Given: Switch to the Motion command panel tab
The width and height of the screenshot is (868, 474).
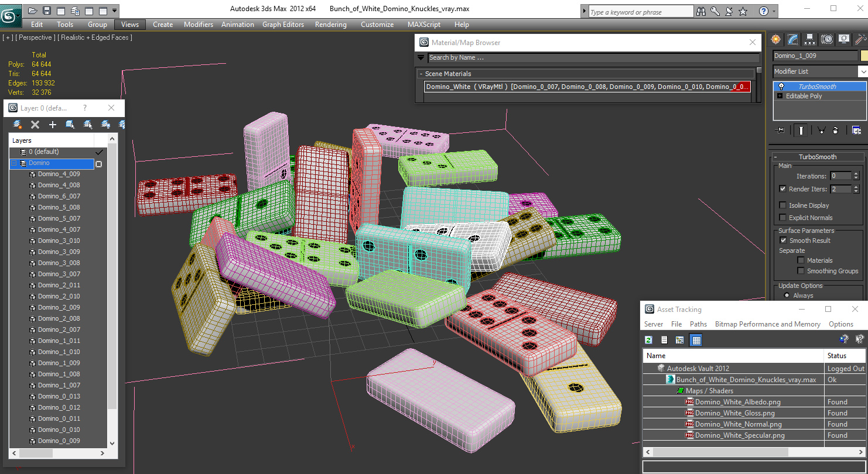Looking at the screenshot, I should click(x=827, y=39).
